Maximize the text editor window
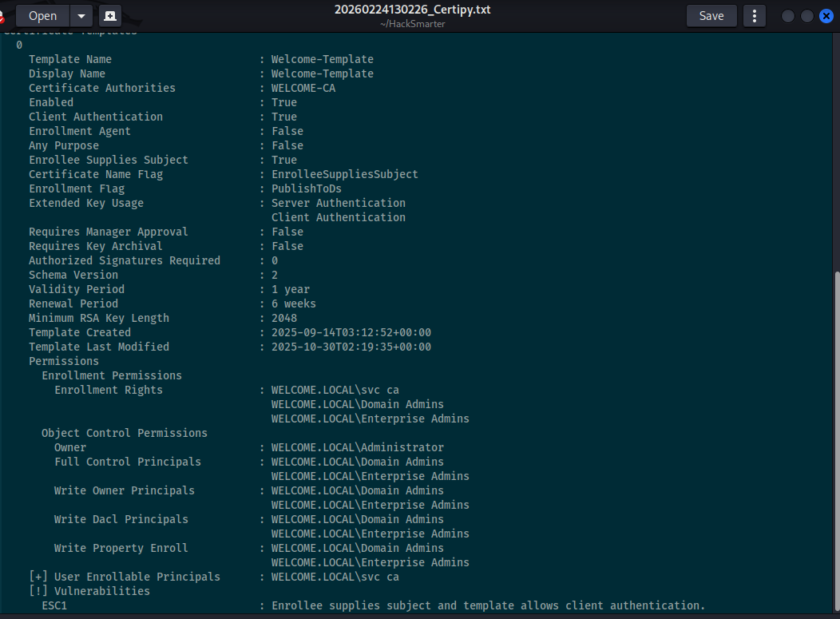 point(807,16)
